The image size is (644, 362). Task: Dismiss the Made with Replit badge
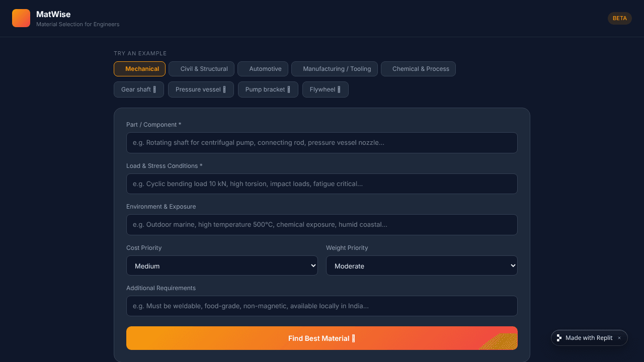(619, 338)
